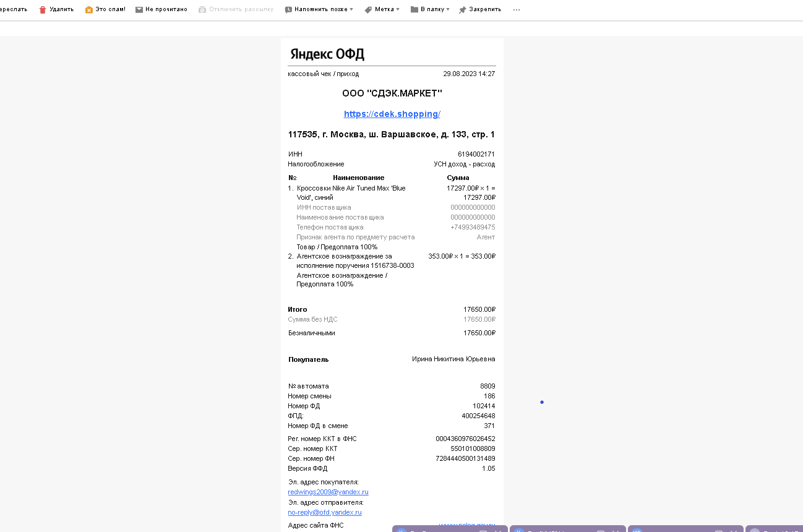Open the https://cdek.shopping/ link

(x=392, y=114)
